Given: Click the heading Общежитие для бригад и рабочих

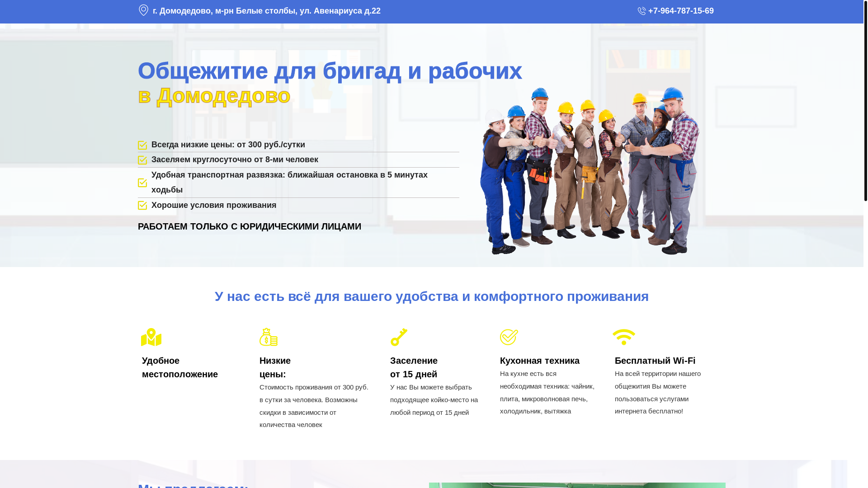Looking at the screenshot, I should pos(330,71).
